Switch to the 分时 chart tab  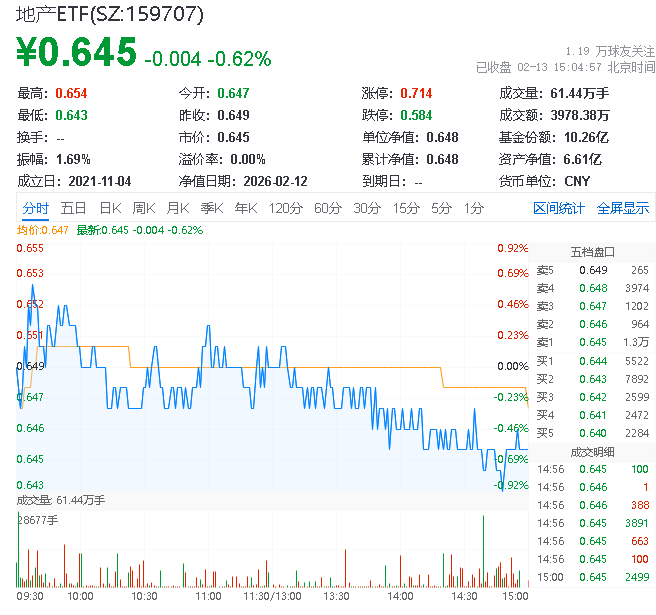pyautogui.click(x=35, y=208)
